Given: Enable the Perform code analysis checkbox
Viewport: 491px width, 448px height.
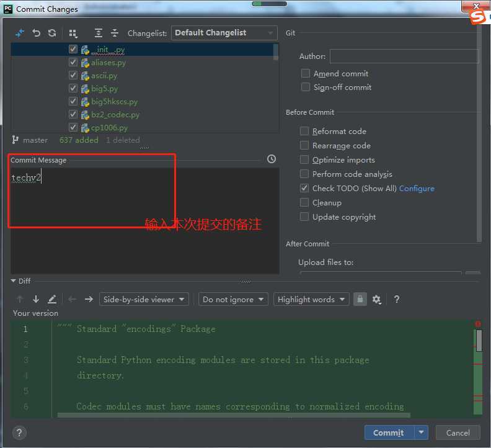Looking at the screenshot, I should tap(304, 174).
